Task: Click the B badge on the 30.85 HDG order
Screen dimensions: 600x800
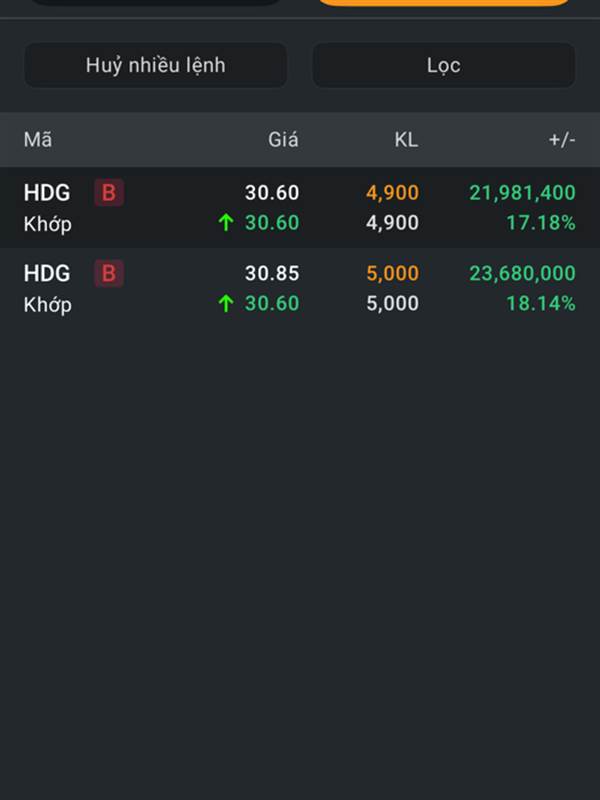Action: pos(109,273)
